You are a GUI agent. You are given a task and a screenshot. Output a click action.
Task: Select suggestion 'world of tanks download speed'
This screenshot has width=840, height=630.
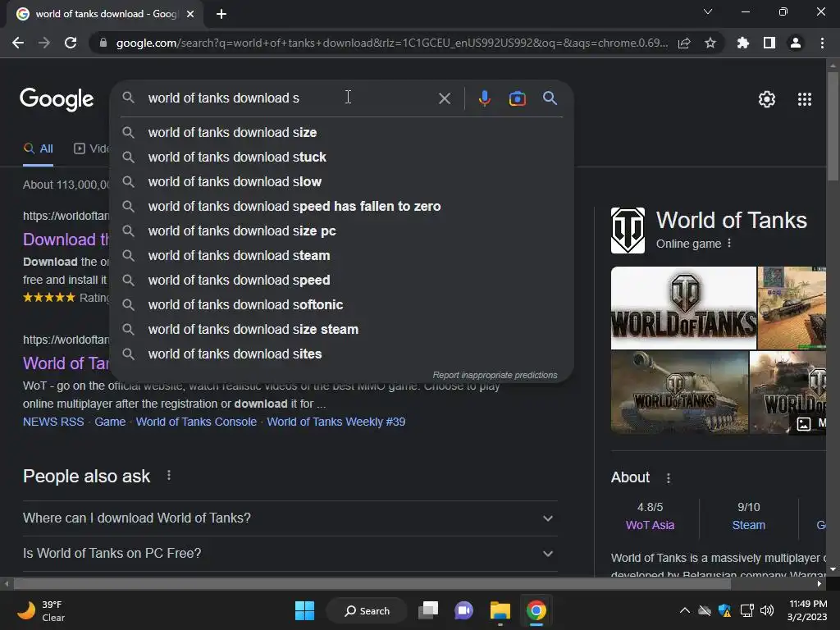coord(342,281)
